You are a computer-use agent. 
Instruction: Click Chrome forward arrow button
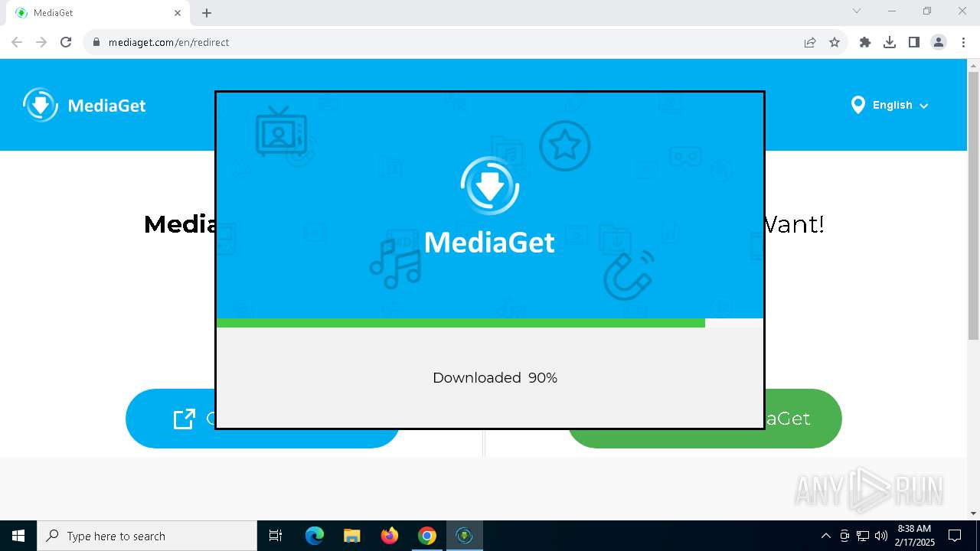coord(41,42)
